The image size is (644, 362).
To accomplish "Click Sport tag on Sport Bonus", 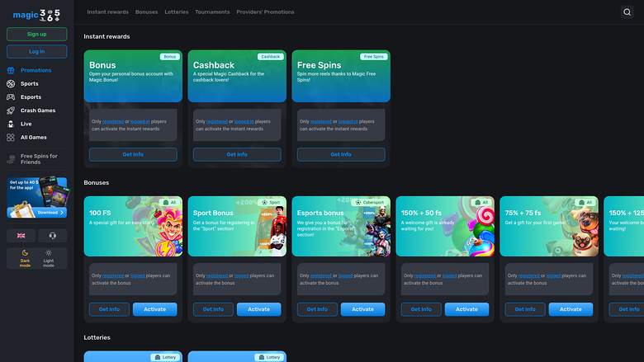I will click(271, 202).
